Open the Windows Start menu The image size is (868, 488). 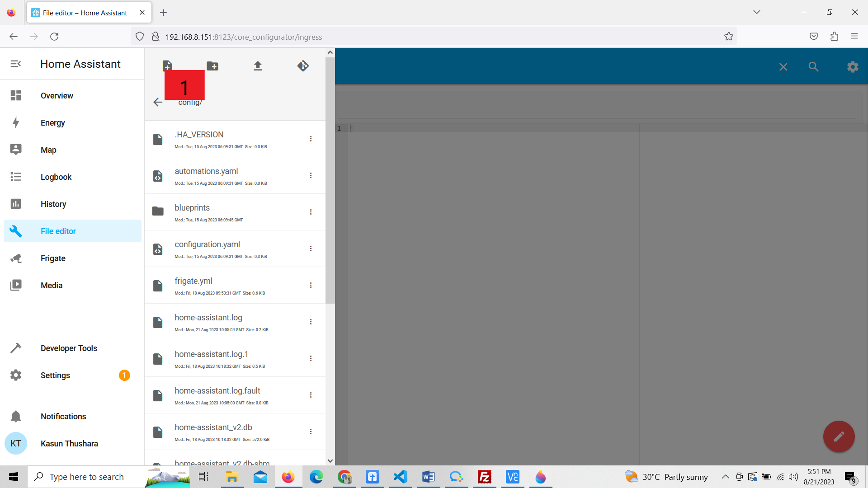(x=14, y=477)
